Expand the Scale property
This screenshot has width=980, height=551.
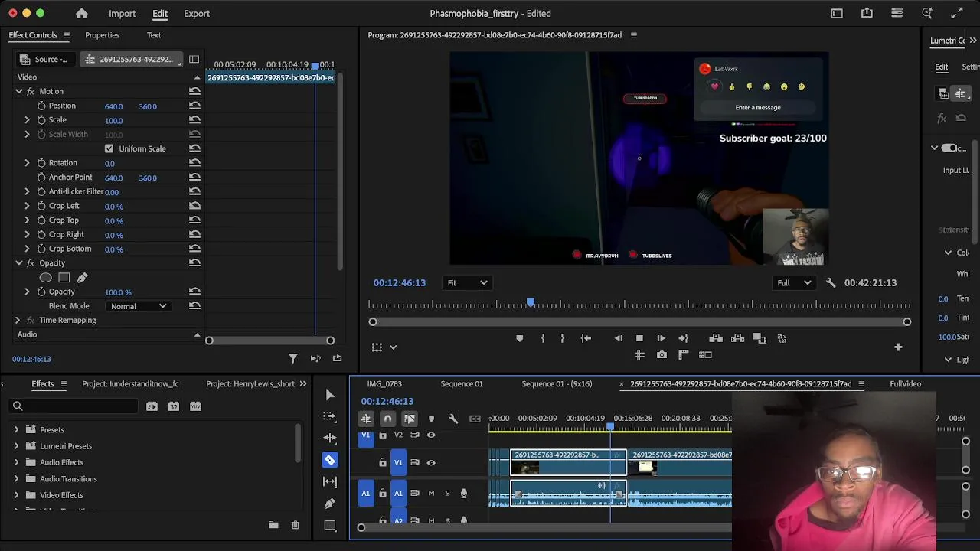coord(27,120)
